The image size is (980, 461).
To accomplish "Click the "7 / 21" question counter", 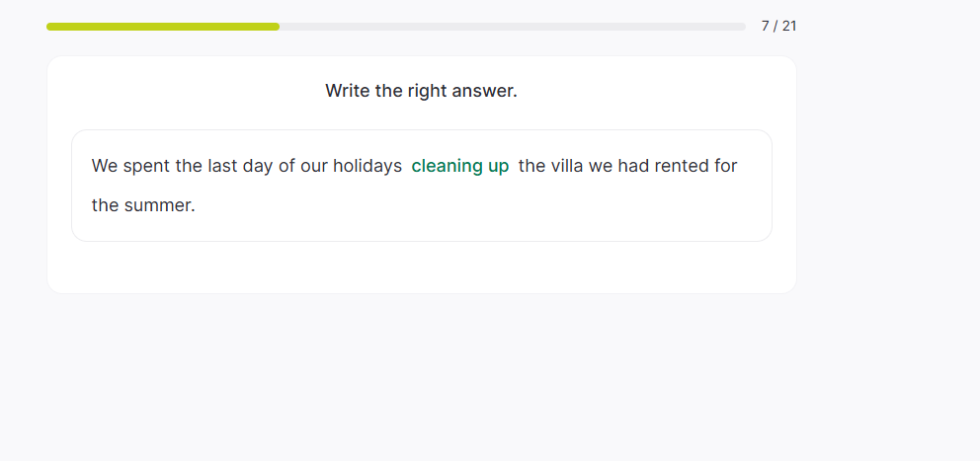I will click(x=778, y=26).
